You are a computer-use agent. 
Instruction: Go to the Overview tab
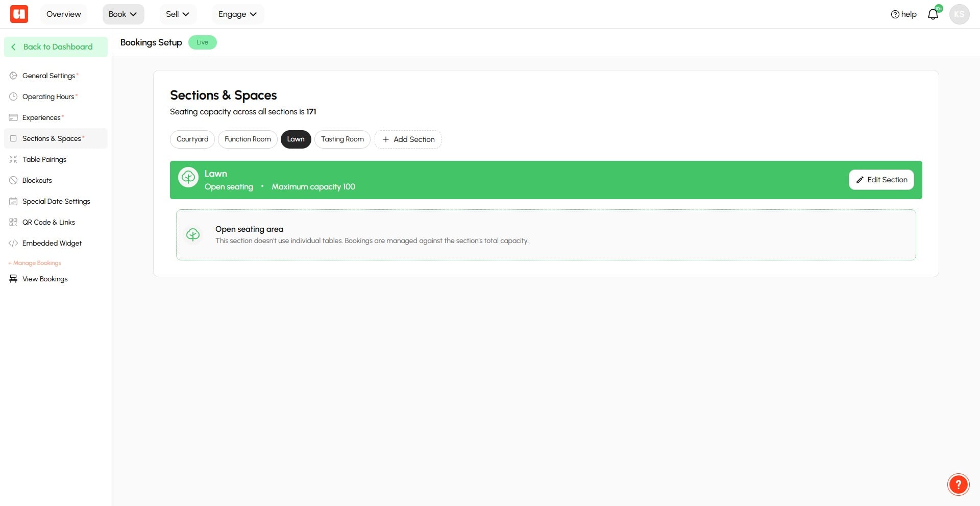64,14
